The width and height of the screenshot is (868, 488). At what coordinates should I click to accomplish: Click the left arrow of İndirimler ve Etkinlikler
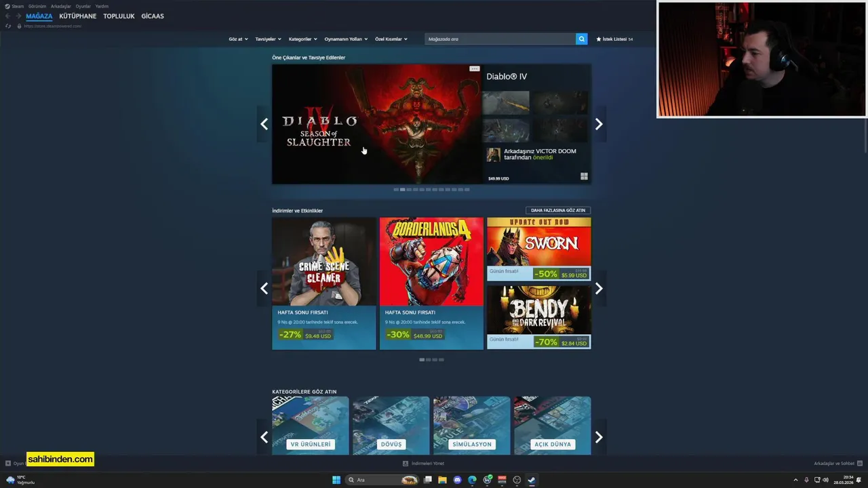(x=264, y=288)
